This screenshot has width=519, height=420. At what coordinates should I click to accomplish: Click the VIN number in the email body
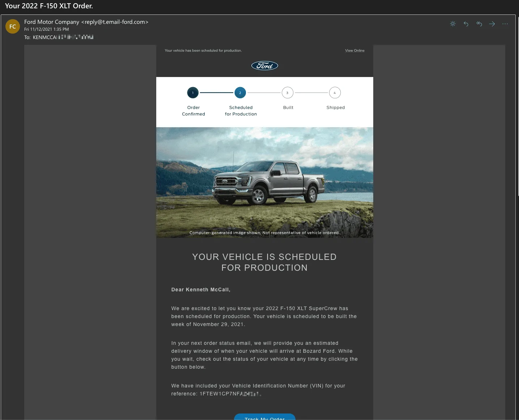click(230, 394)
